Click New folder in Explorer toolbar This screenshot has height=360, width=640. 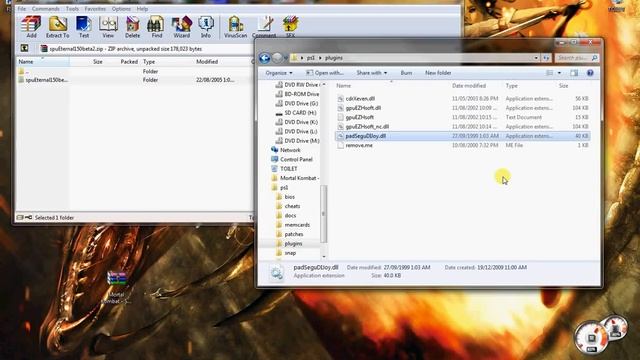[438, 73]
